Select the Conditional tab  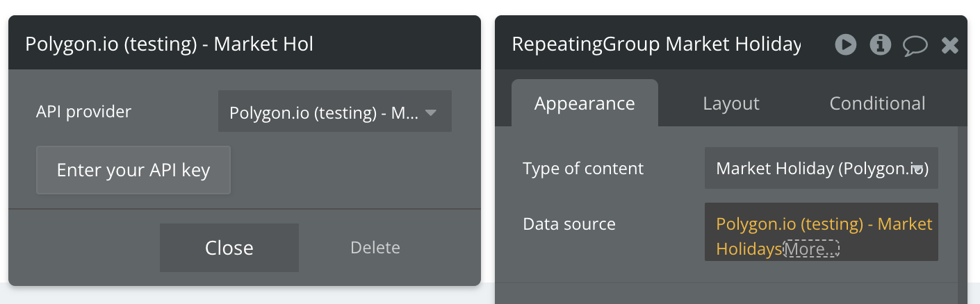click(x=877, y=103)
